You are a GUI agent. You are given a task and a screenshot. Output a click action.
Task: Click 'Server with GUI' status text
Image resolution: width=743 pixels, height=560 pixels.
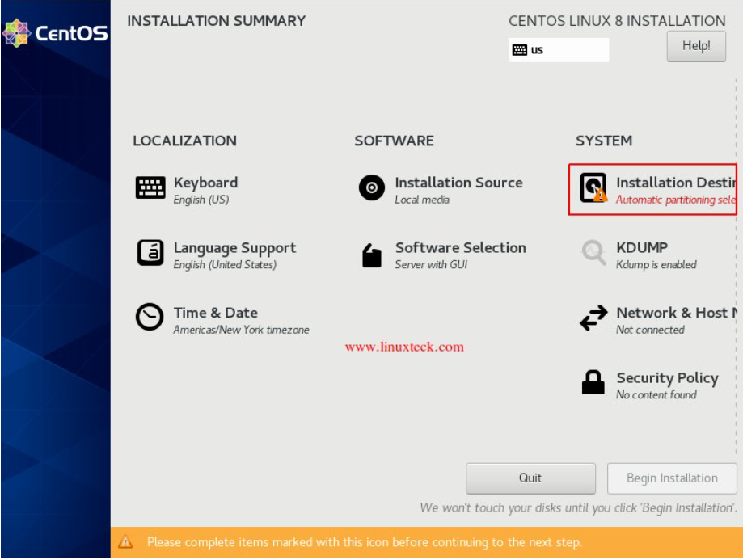tap(431, 264)
